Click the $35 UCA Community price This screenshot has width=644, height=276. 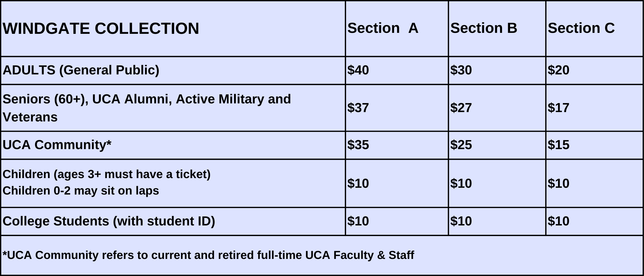pyautogui.click(x=358, y=145)
